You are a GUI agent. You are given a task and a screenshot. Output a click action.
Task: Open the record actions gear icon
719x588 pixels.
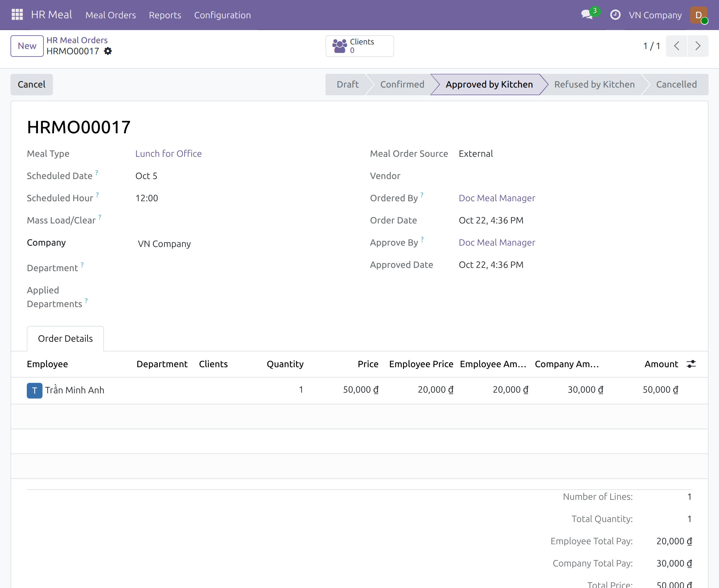pos(108,51)
